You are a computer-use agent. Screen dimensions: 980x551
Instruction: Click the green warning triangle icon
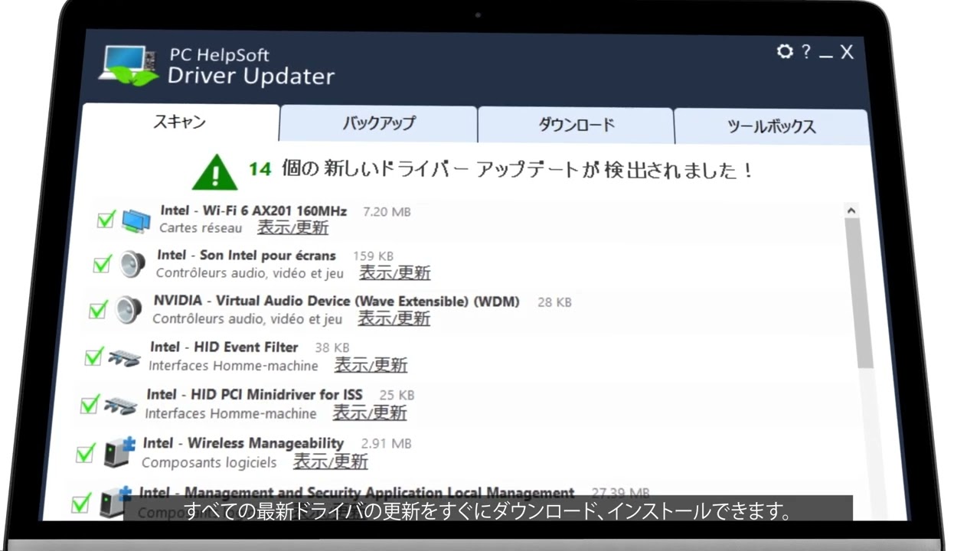tap(214, 172)
